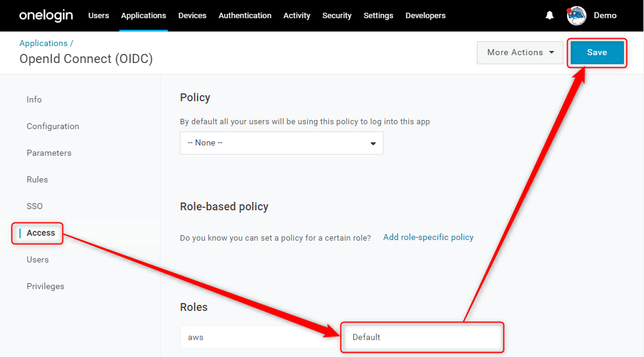Go to the Devices menu
The image size is (644, 357).
coord(192,16)
